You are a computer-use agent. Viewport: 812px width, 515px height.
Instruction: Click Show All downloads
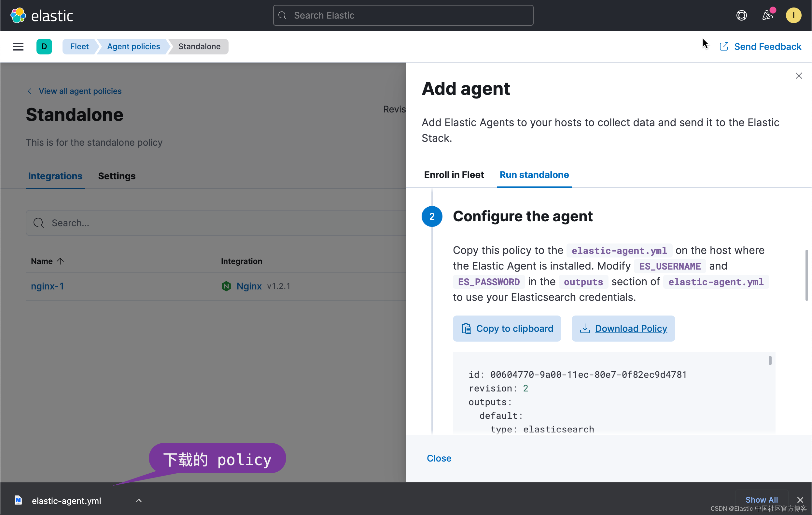coord(762,499)
